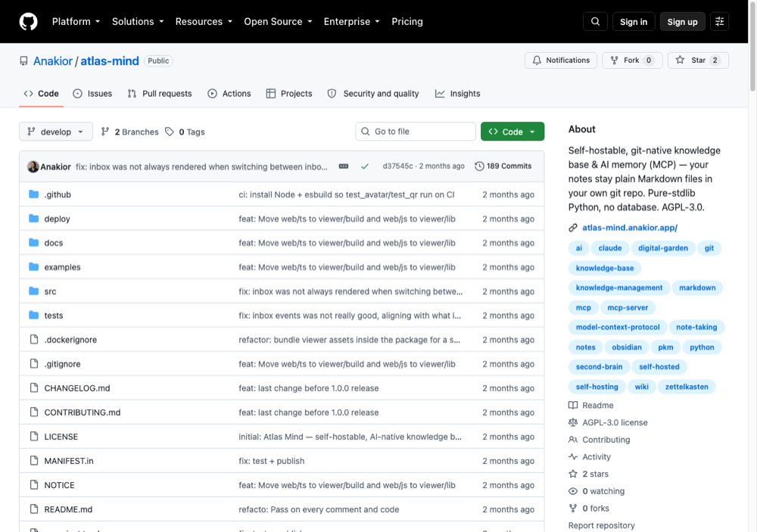Switch to the Actions tab
Screen dimensions: 757x532
click(x=229, y=94)
